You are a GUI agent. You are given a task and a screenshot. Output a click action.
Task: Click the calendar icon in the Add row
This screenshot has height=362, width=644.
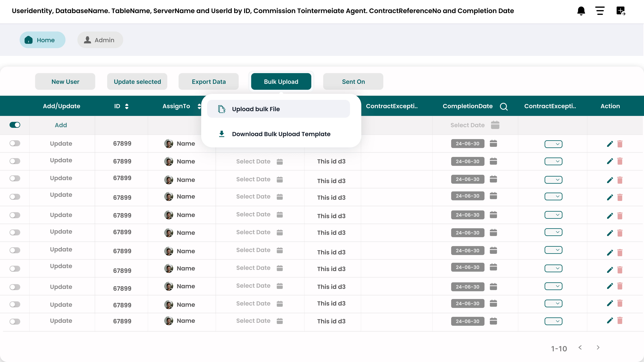click(495, 125)
